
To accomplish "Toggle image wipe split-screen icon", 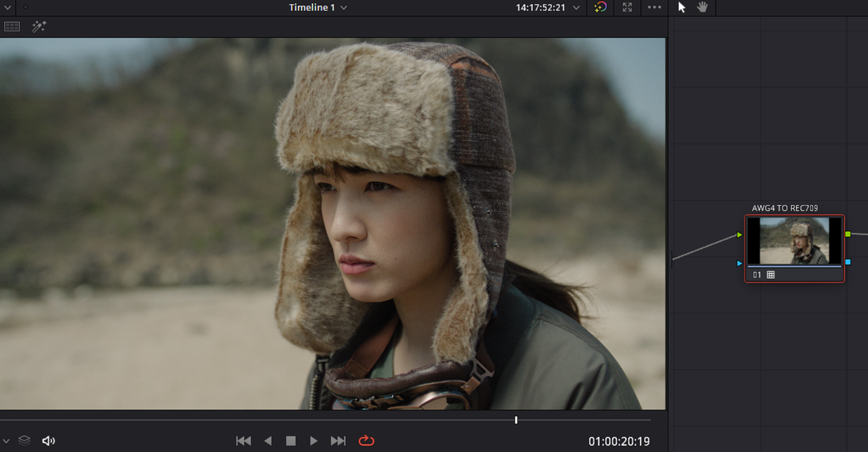I will point(12,26).
